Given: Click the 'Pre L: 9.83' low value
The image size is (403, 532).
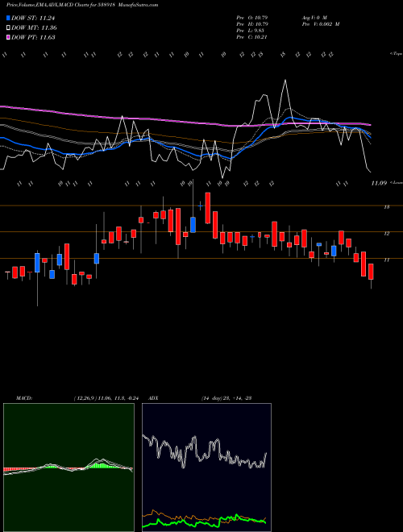Looking at the screenshot, I should [x=251, y=31].
